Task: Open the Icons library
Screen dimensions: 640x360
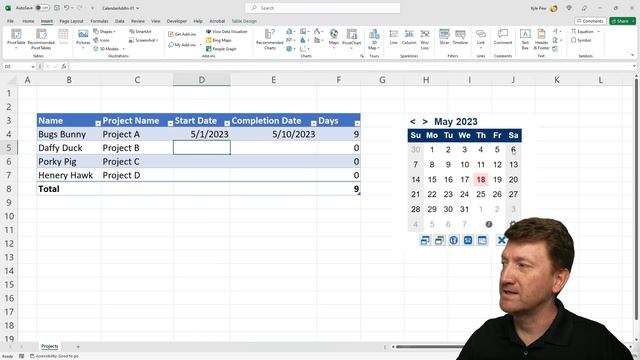Action: point(102,40)
